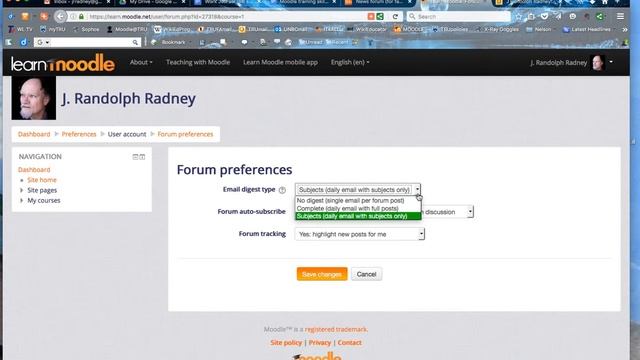Open the X-Ray Goggles bookmark
The height and width of the screenshot is (360, 640).
point(497,29)
